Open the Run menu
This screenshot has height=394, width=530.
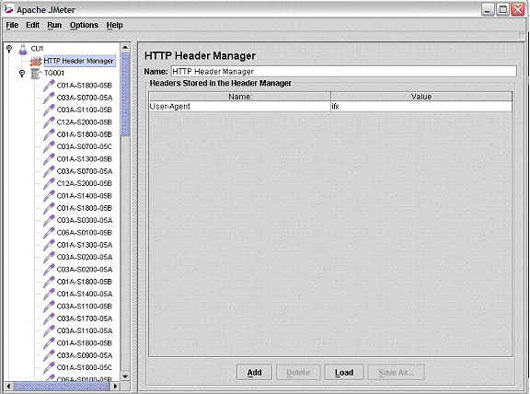coord(54,25)
